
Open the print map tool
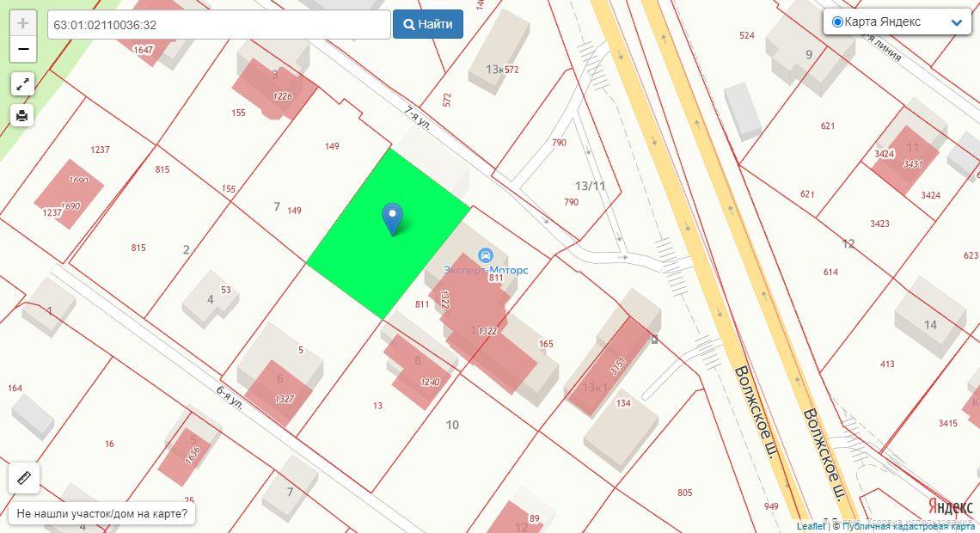[x=22, y=115]
